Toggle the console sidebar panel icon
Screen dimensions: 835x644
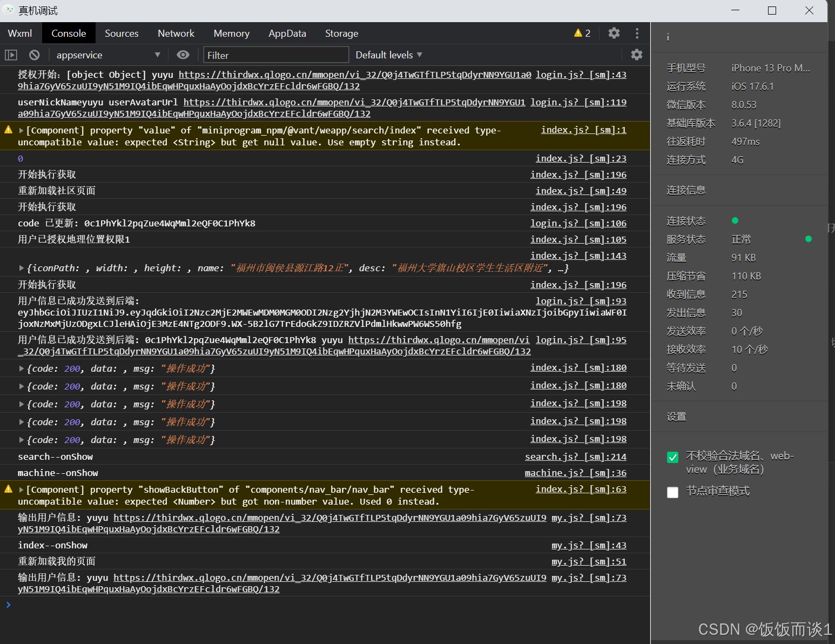click(11, 55)
